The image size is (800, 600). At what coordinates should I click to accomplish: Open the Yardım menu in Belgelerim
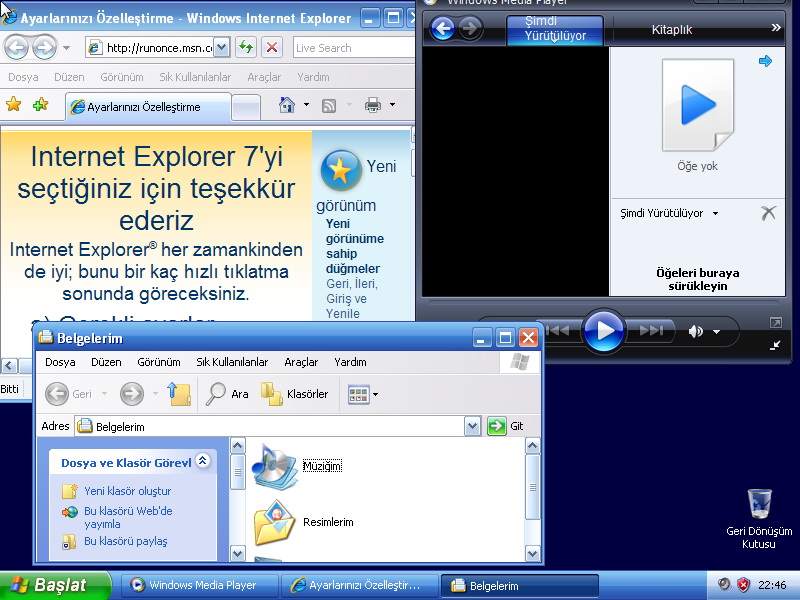(350, 362)
